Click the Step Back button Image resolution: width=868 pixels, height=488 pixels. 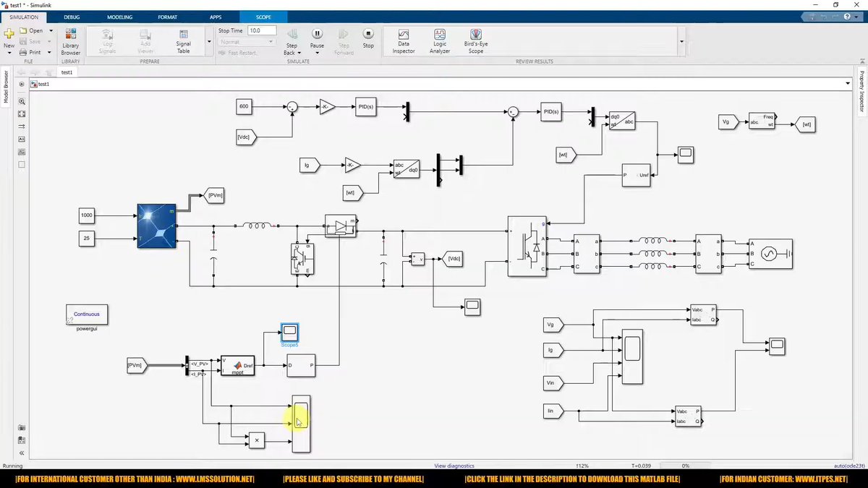[292, 41]
